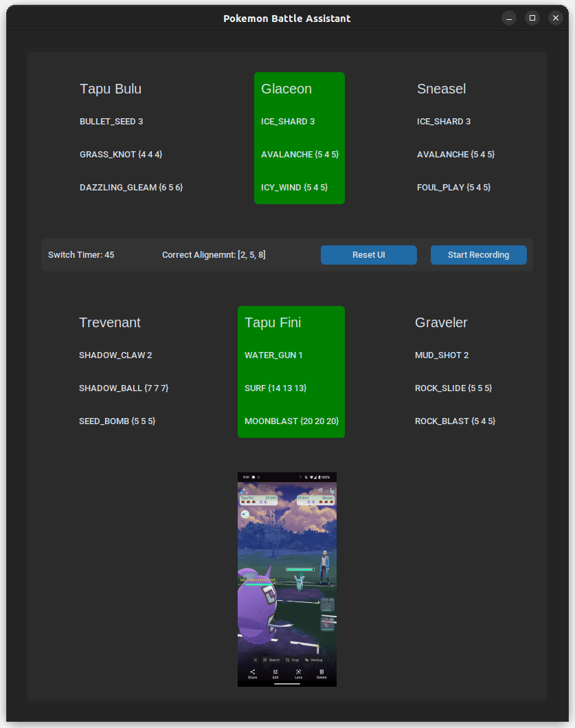The width and height of the screenshot is (575, 728).
Task: Open the phone battle screenshot thumbnail
Action: (286, 580)
